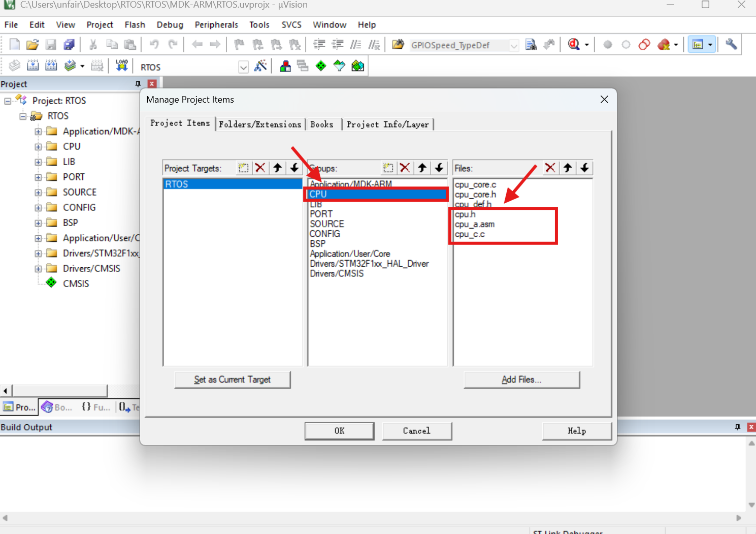Click the OK button
The height and width of the screenshot is (534, 756).
click(x=340, y=431)
